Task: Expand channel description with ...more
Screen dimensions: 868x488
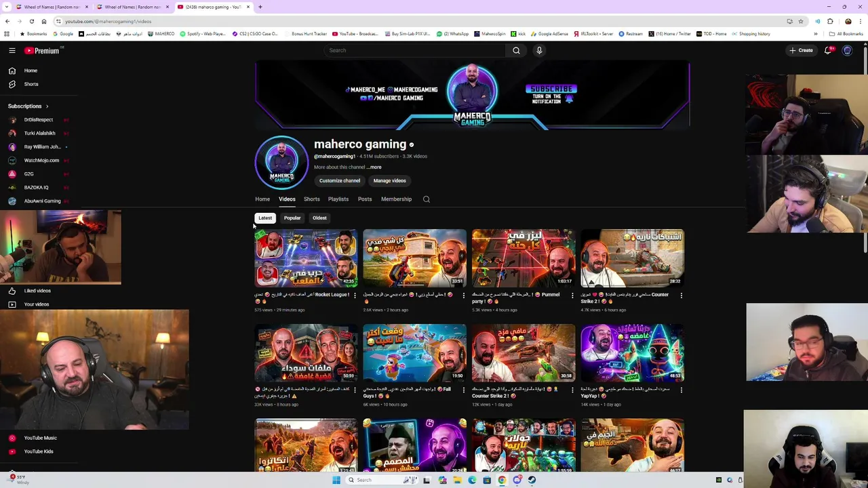Action: coord(374,167)
